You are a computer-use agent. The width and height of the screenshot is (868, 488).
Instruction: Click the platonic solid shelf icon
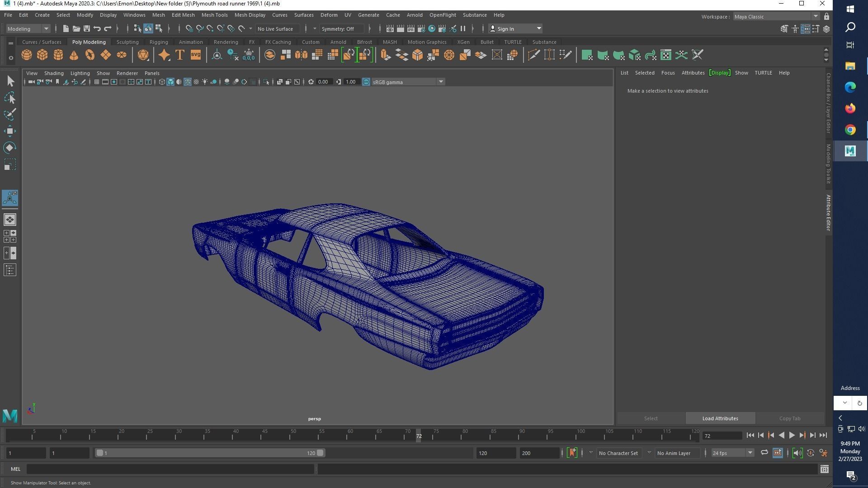143,55
